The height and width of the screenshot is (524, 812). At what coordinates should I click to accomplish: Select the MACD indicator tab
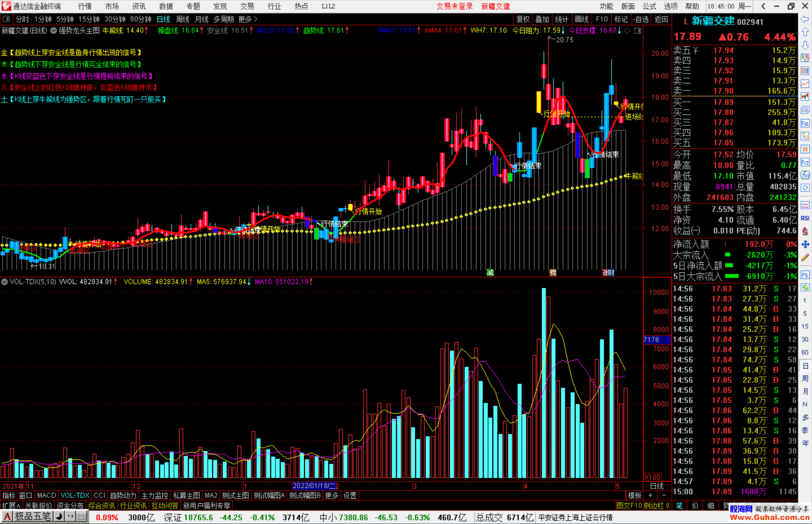click(x=46, y=496)
